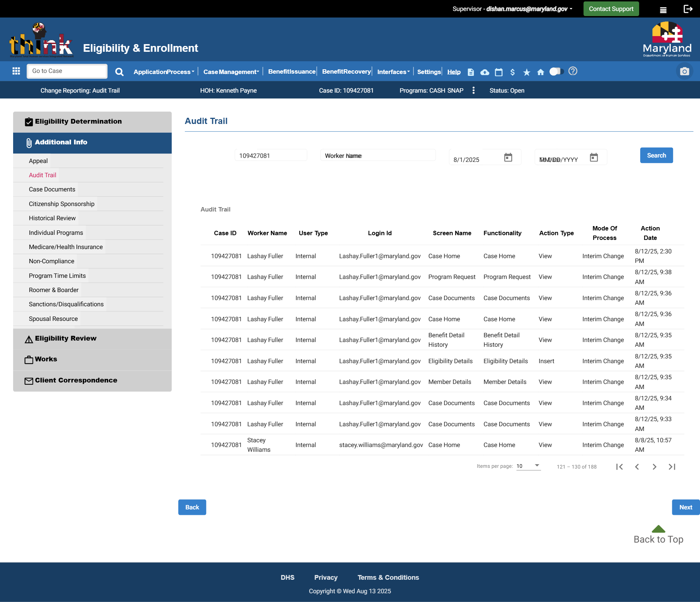Open Program Time Limits sidebar item
This screenshot has height=602, width=700.
(x=57, y=276)
